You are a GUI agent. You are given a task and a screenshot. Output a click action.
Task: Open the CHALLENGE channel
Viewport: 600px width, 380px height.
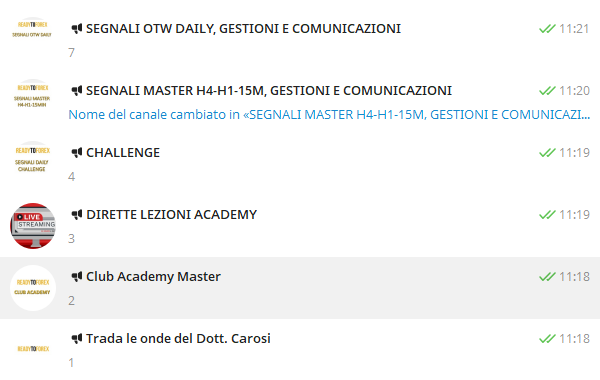tap(300, 164)
